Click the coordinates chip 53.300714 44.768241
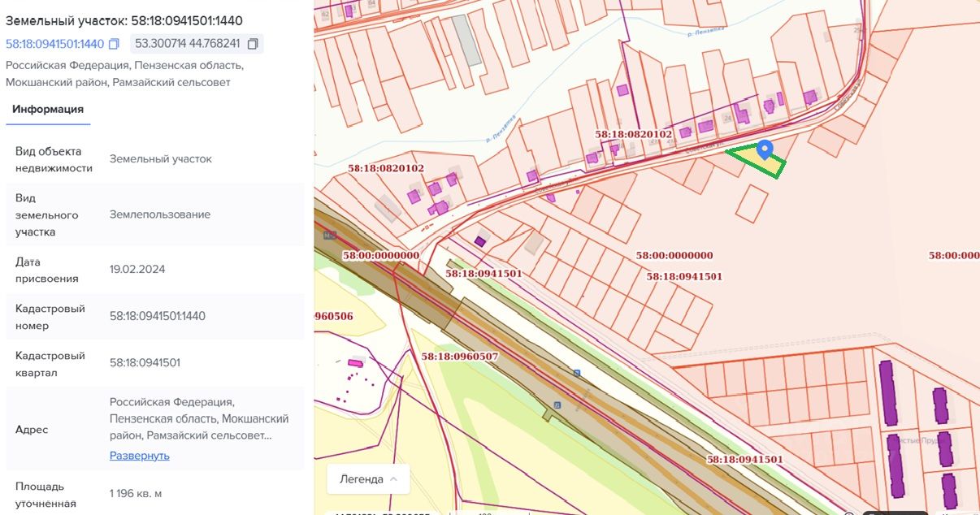The width and height of the screenshot is (980, 515). click(187, 44)
